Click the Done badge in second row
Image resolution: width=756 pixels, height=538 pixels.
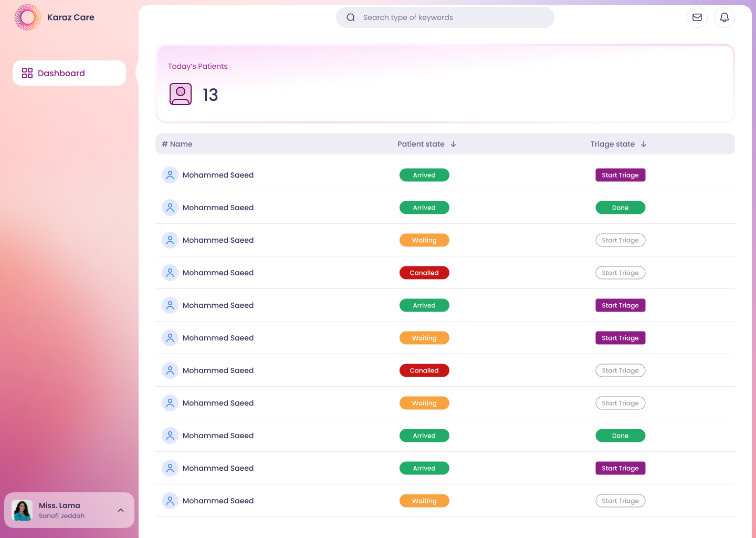coord(620,208)
